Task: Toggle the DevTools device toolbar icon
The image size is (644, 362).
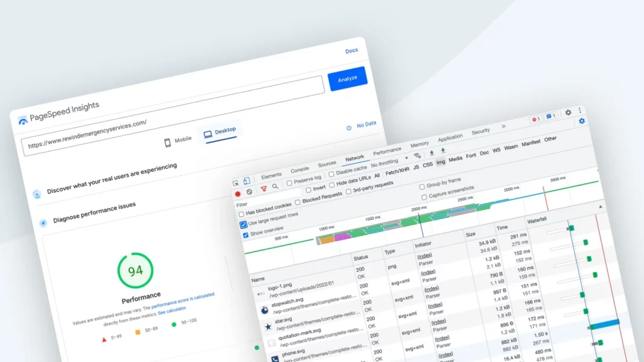Action: coord(247,181)
